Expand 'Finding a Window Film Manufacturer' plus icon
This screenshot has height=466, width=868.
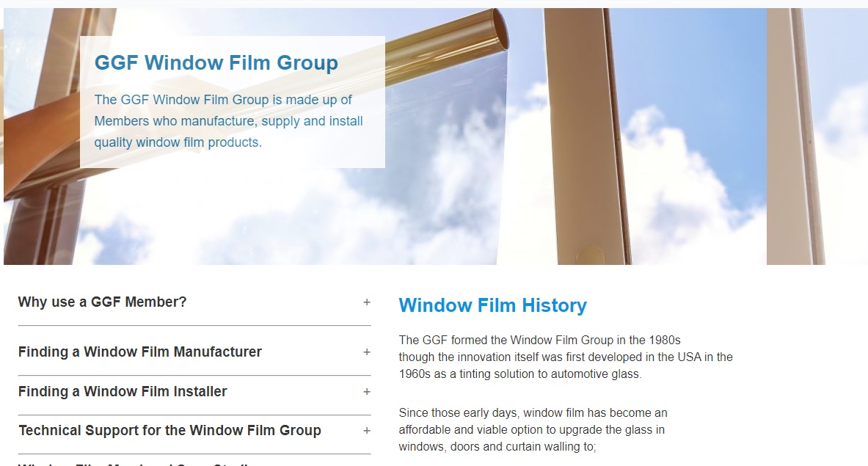click(366, 352)
